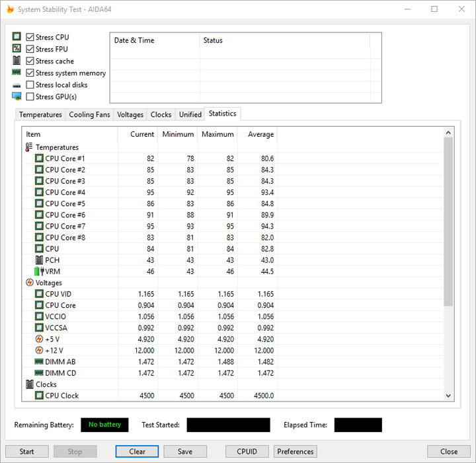Switch to the Cooling Fans tab

(89, 115)
